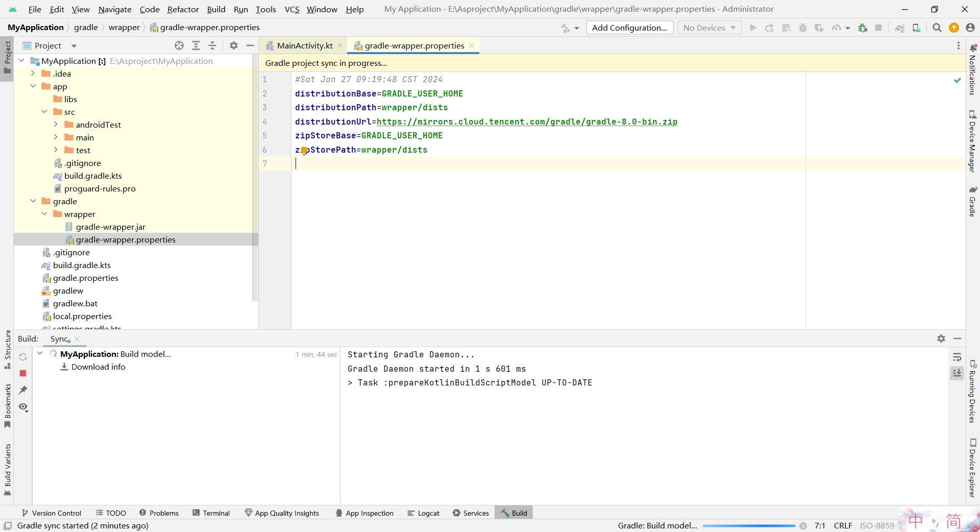This screenshot has height=532, width=980.
Task: Hide the Project panel with minus icon
Action: (x=250, y=45)
